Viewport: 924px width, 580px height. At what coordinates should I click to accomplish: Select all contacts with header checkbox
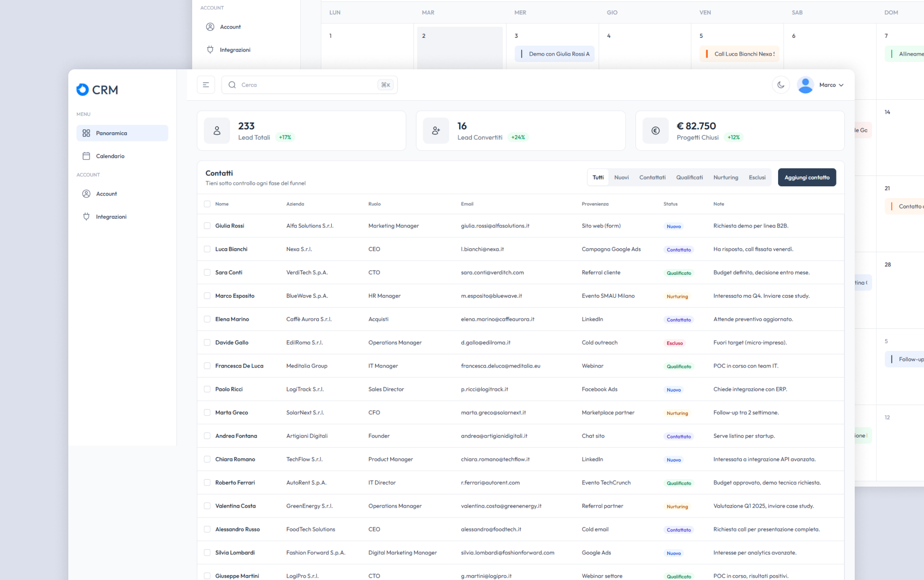(207, 204)
